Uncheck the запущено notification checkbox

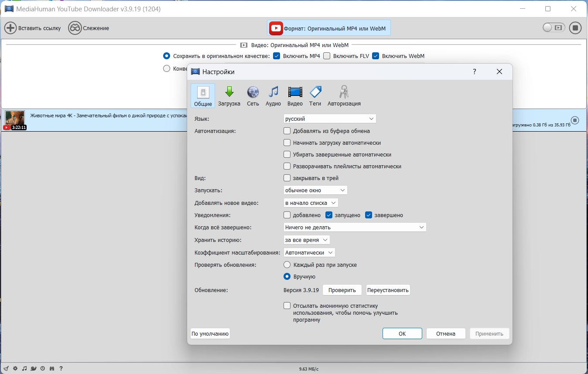[x=329, y=215]
